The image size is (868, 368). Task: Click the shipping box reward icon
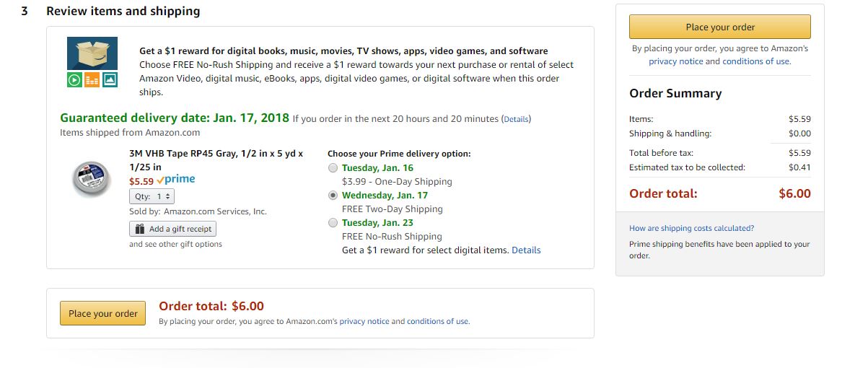tap(92, 62)
